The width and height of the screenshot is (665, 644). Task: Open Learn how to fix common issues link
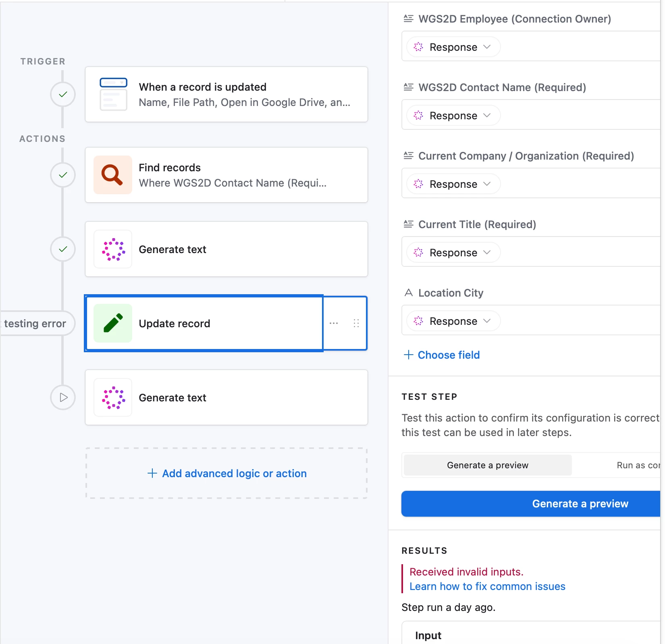pyautogui.click(x=487, y=586)
